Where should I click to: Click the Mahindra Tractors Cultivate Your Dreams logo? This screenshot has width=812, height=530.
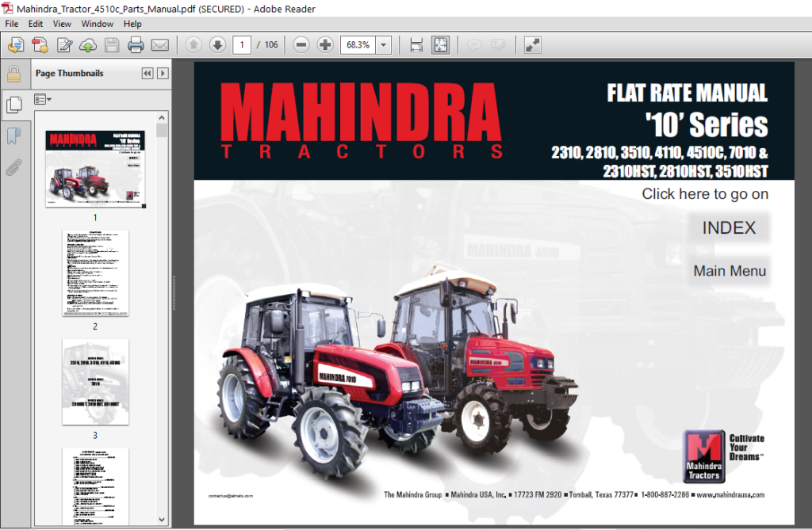coord(723,456)
